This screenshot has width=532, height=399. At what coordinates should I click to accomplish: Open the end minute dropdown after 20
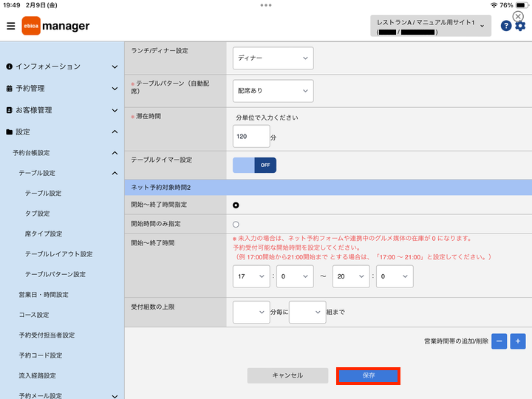[395, 276]
